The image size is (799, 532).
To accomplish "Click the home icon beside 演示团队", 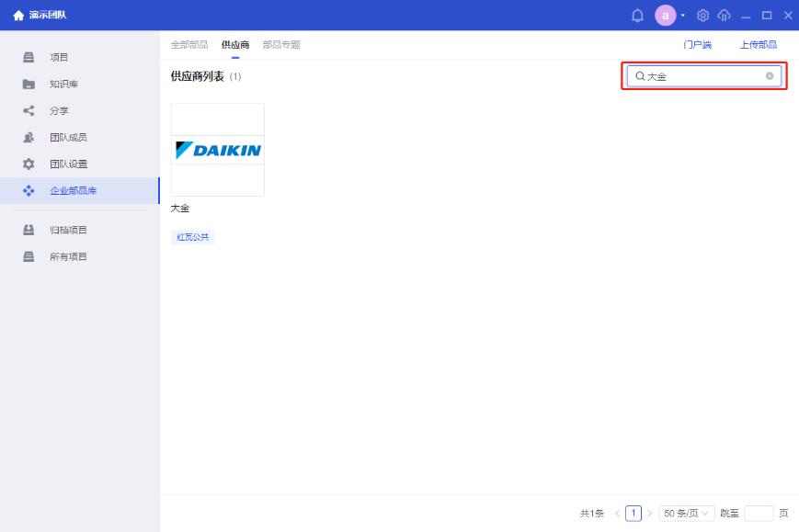I will click(x=18, y=16).
